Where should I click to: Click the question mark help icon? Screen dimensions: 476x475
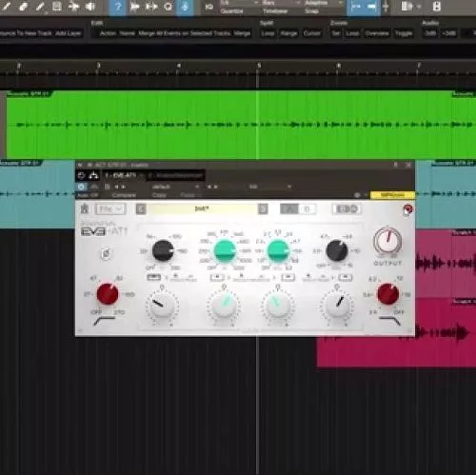click(x=117, y=7)
